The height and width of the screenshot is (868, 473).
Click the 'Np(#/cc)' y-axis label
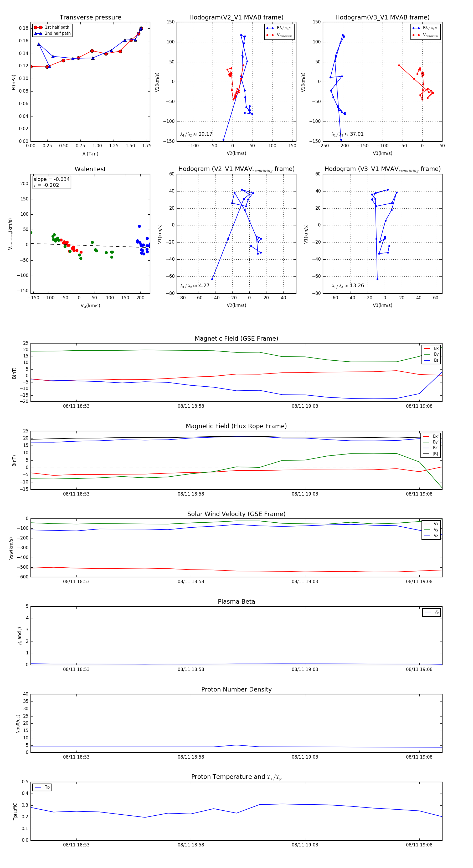pos(18,724)
